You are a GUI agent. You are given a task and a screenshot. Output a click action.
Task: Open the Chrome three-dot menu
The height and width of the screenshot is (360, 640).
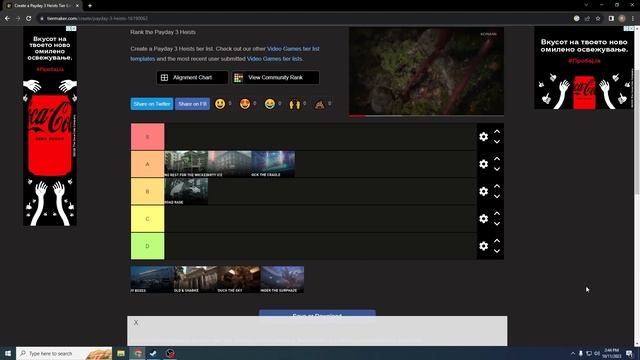(x=633, y=18)
